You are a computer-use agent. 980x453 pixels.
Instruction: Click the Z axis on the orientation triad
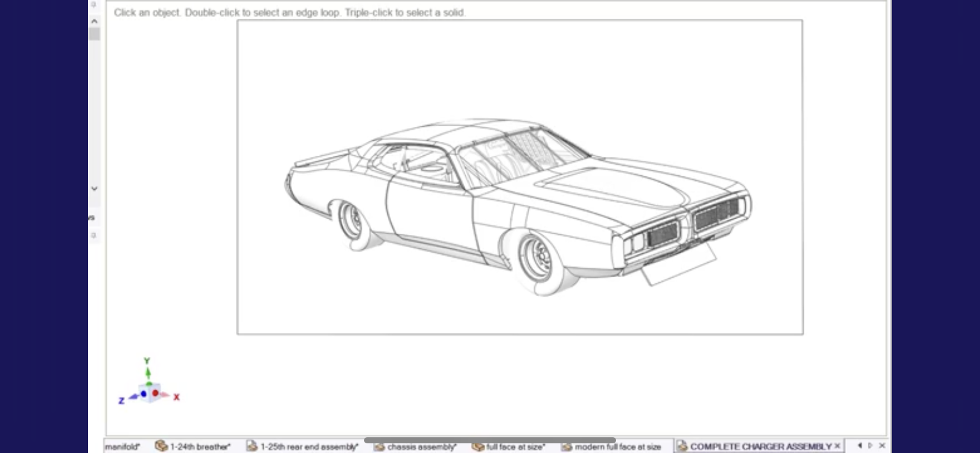pos(127,399)
